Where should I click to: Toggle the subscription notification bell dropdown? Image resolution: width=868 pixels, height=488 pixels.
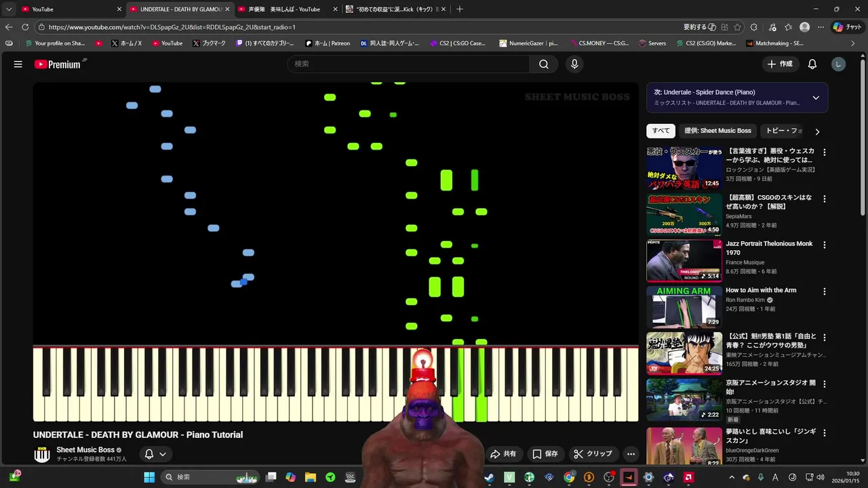(155, 454)
